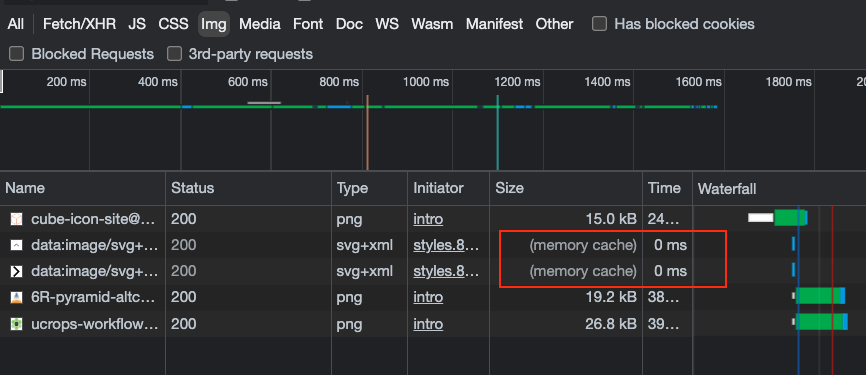
Task: Open the intro initiator link for 6R-pyramid-altc
Action: click(x=428, y=297)
